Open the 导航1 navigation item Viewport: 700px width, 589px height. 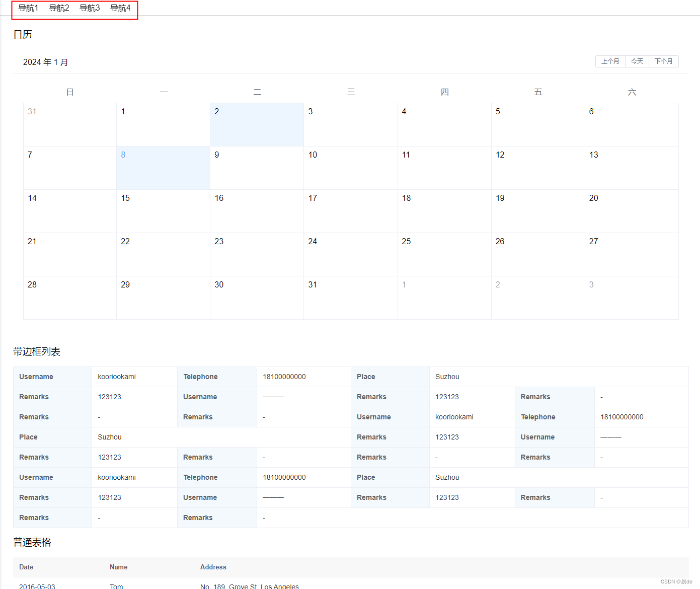point(28,8)
